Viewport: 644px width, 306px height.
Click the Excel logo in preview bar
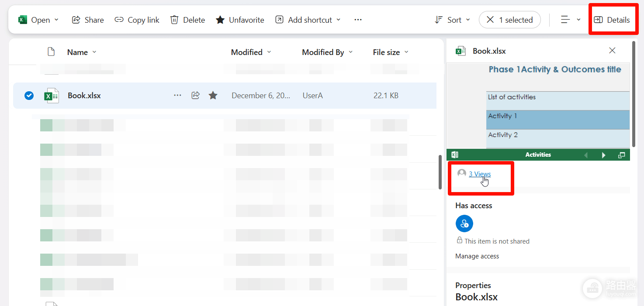455,155
